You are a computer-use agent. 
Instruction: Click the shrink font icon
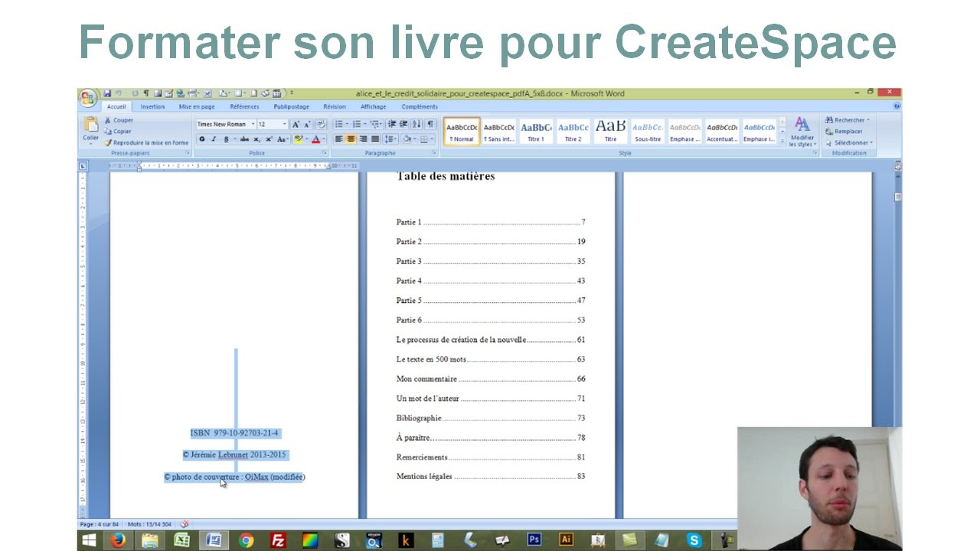(307, 124)
